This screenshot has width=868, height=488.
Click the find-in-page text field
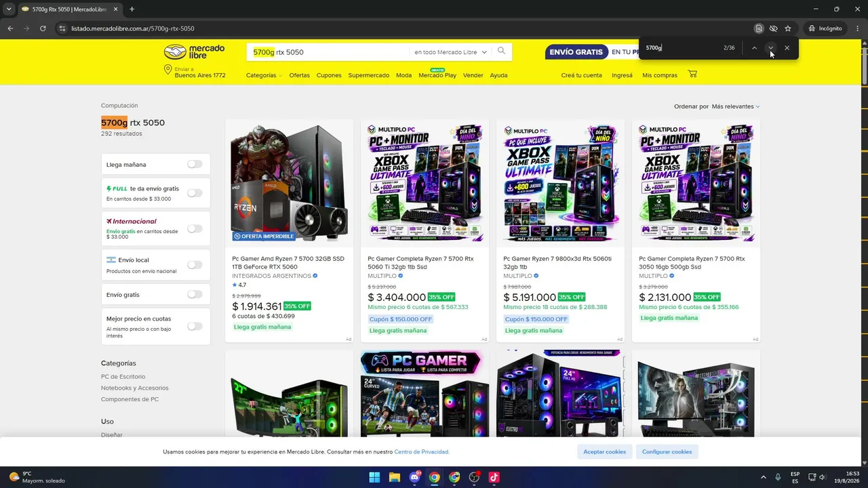click(x=682, y=47)
